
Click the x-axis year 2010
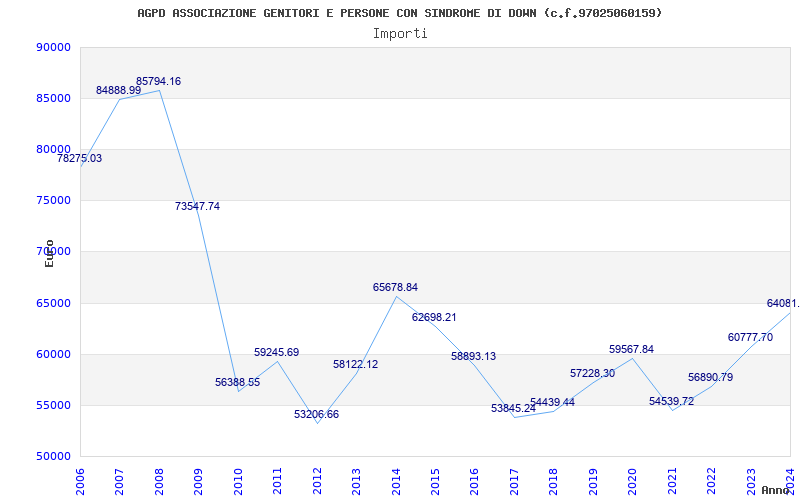[238, 480]
